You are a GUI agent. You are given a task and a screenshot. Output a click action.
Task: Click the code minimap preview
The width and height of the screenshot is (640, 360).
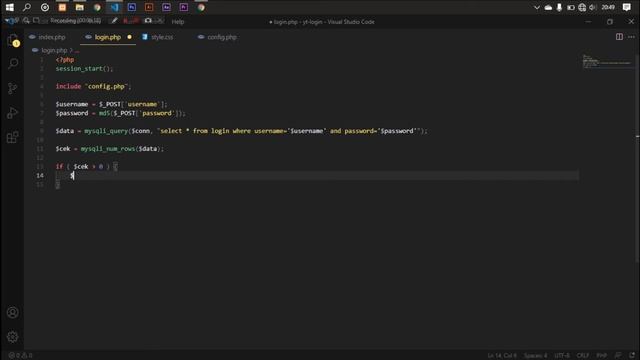[x=607, y=62]
